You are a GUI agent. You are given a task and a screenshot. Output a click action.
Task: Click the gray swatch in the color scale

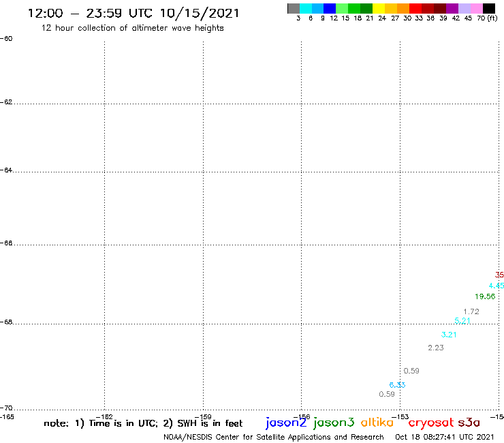(x=294, y=8)
